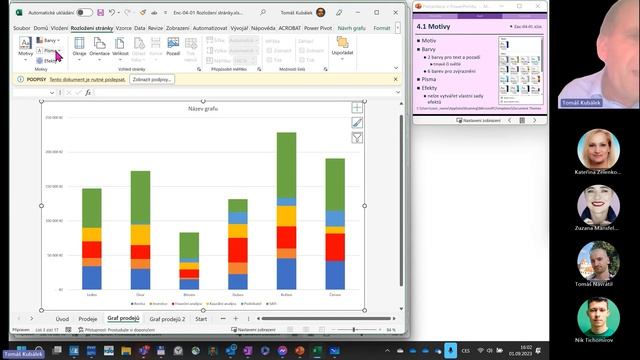Open File Explorer folder in taskbar

click(126, 351)
